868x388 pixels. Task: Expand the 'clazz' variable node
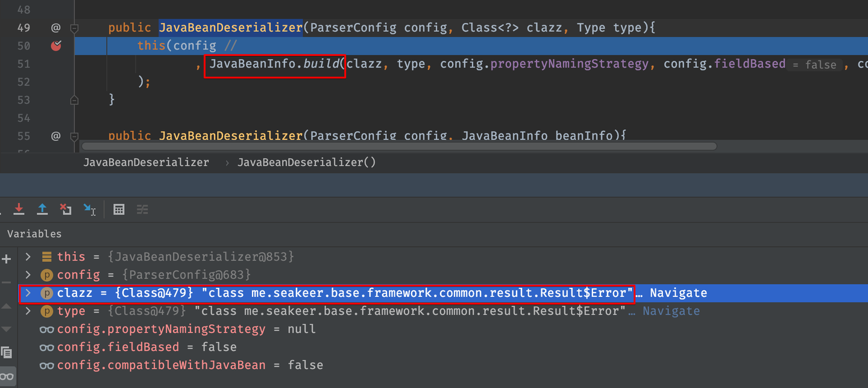click(28, 293)
